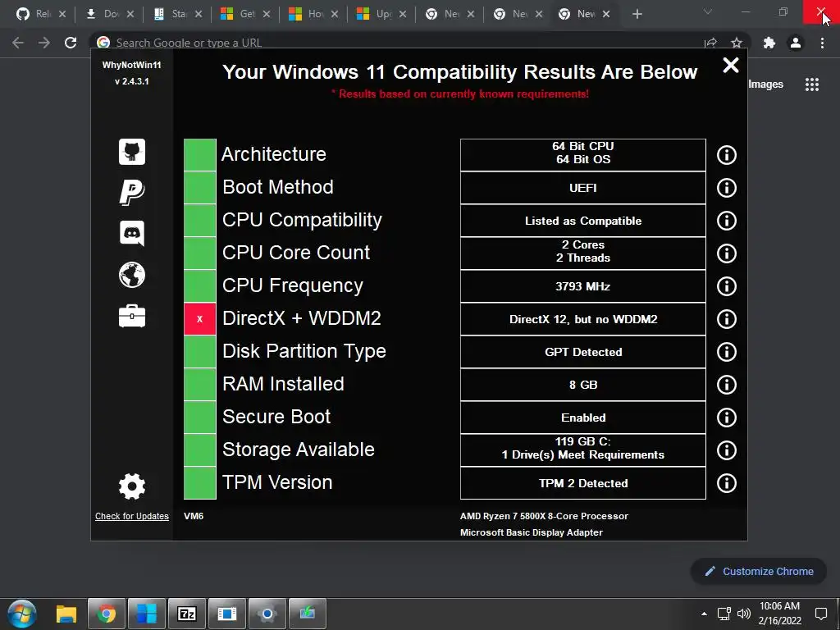Show info for RAM Installed row

tap(727, 385)
